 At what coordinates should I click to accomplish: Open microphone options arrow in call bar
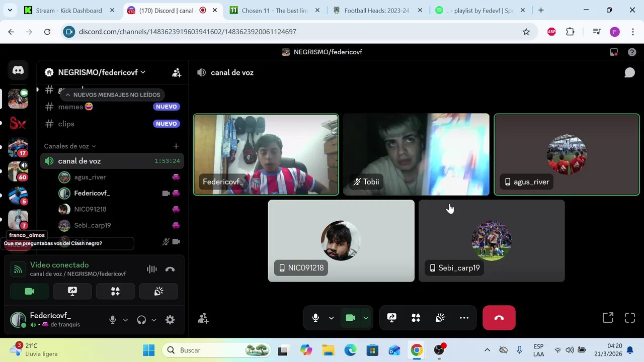(x=331, y=318)
